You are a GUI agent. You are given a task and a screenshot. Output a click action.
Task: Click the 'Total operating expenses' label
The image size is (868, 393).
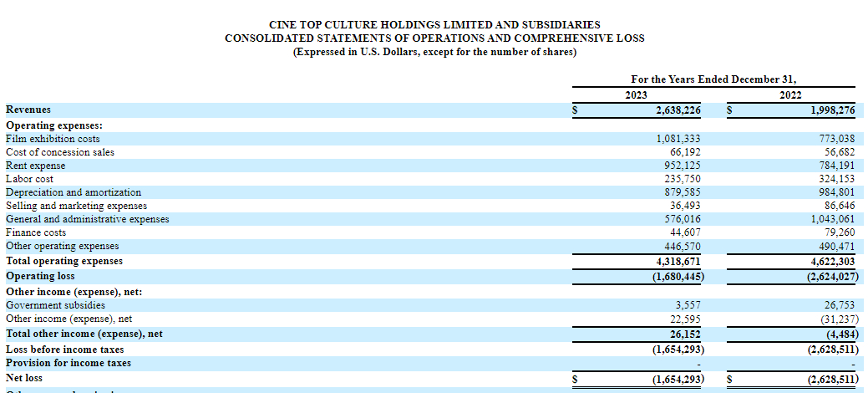coord(64,261)
